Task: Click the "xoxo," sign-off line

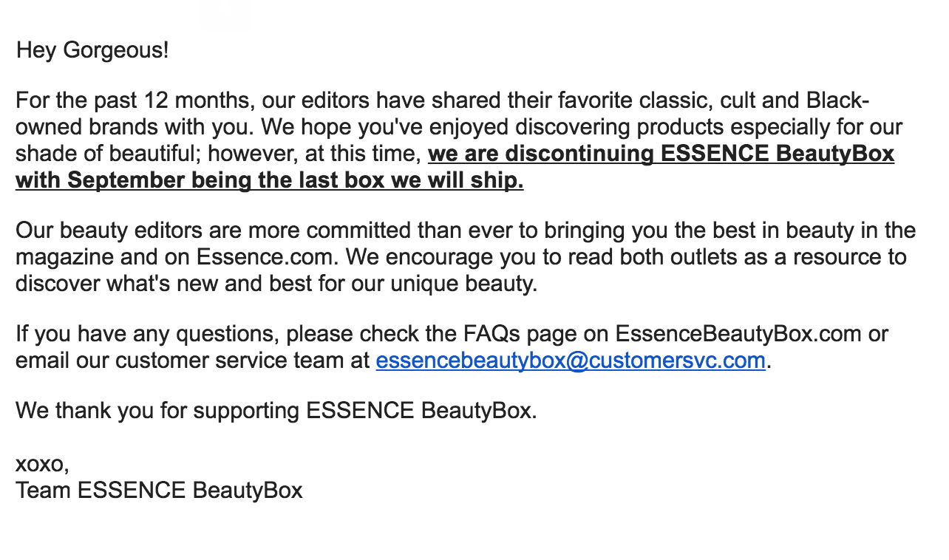Action: point(42,465)
